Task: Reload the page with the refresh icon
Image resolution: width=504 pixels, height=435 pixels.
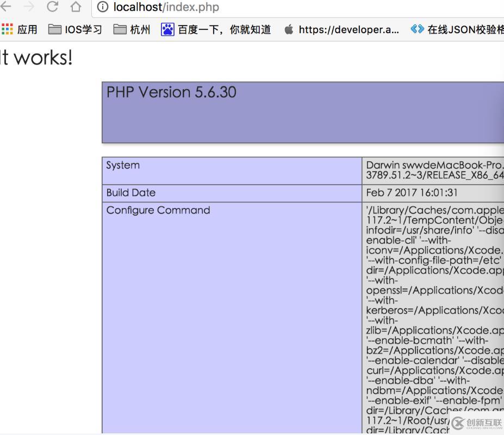Action: pos(52,7)
